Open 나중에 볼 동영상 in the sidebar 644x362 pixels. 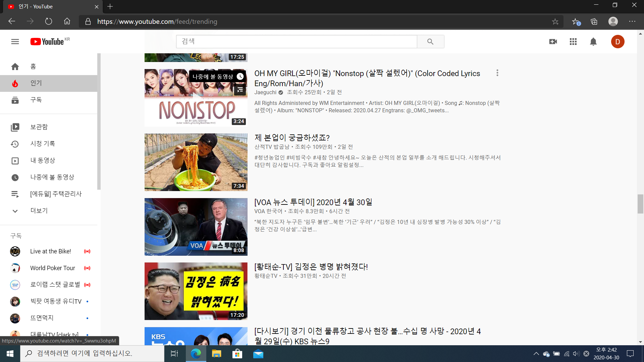49,177
